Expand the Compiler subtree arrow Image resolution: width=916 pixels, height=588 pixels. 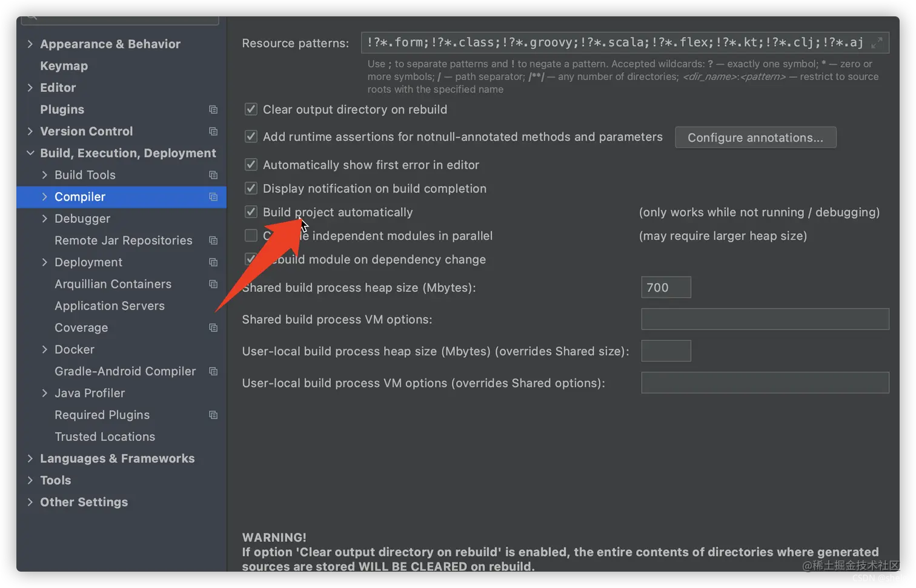click(x=44, y=197)
